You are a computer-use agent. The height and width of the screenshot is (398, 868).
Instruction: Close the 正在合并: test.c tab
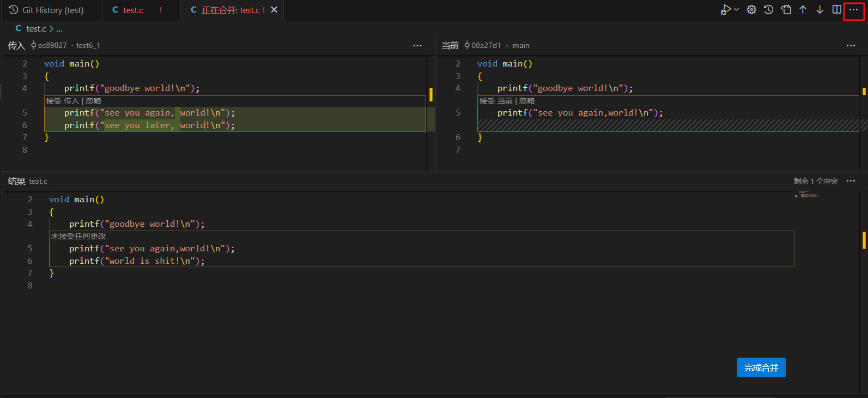(274, 10)
